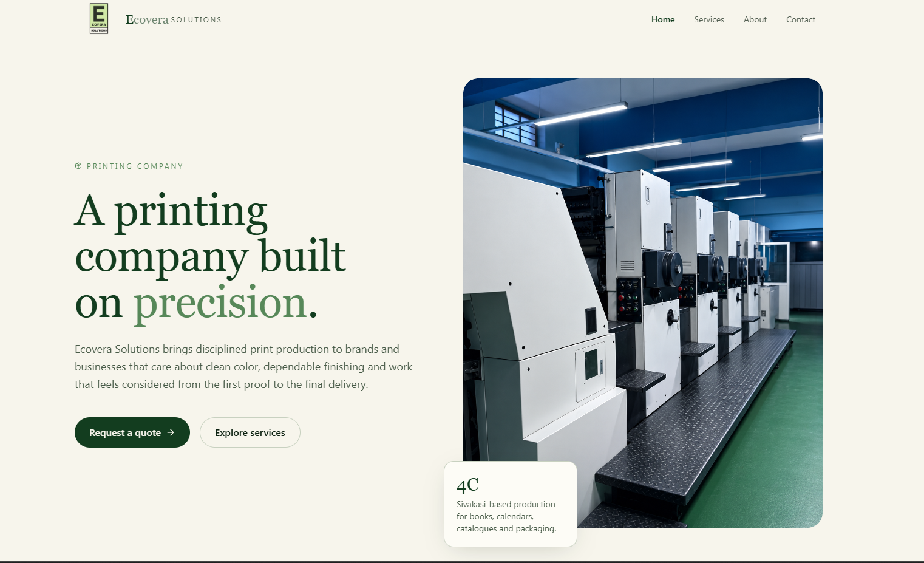
Task: Click the Ecovera brand name text
Action: tap(147, 19)
